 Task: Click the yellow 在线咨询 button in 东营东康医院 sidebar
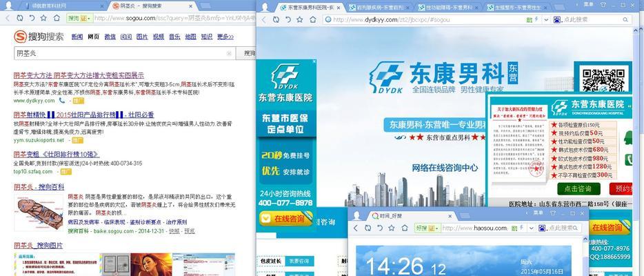tap(286, 219)
